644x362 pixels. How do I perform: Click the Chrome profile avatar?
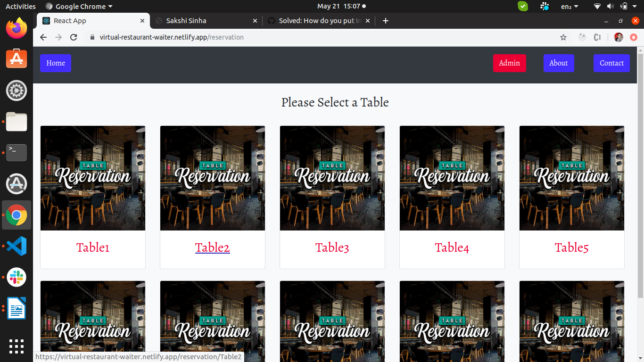click(619, 37)
